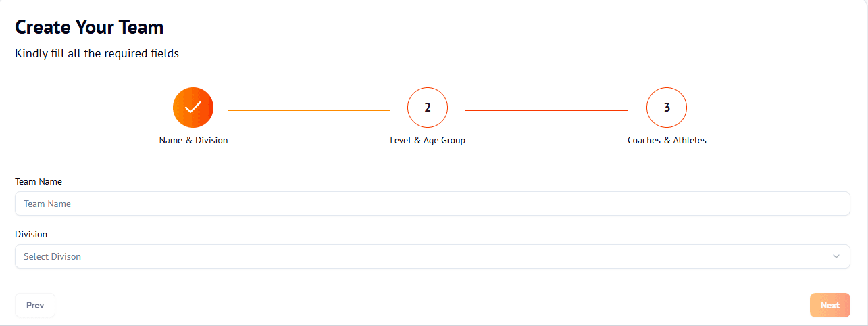Click the Division field label
Screen dimensions: 868x326
[x=31, y=234]
